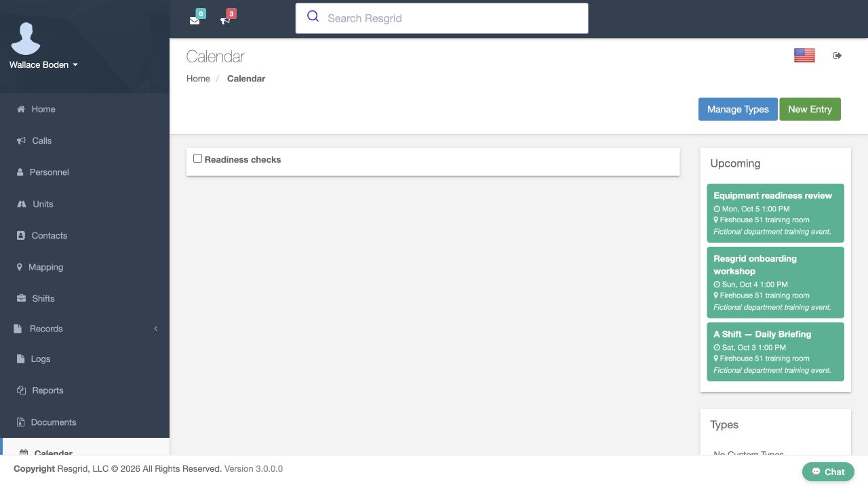Open the Resgrid onboarding workshop event
Viewport: 868px width, 488px height.
click(775, 282)
